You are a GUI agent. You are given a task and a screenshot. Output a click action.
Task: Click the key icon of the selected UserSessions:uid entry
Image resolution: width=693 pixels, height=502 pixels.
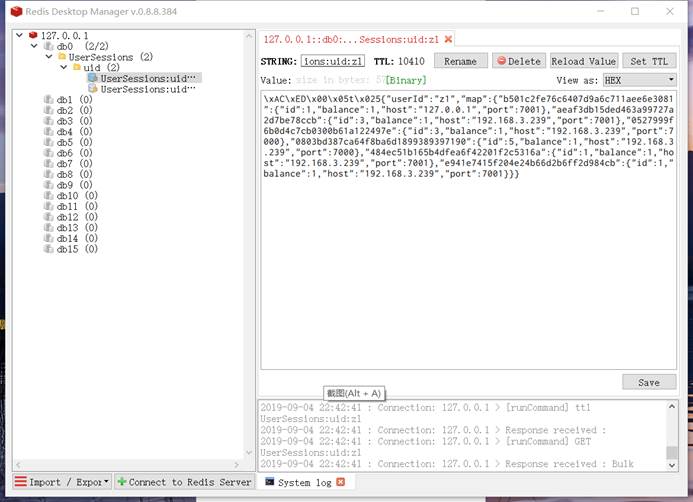[93, 78]
